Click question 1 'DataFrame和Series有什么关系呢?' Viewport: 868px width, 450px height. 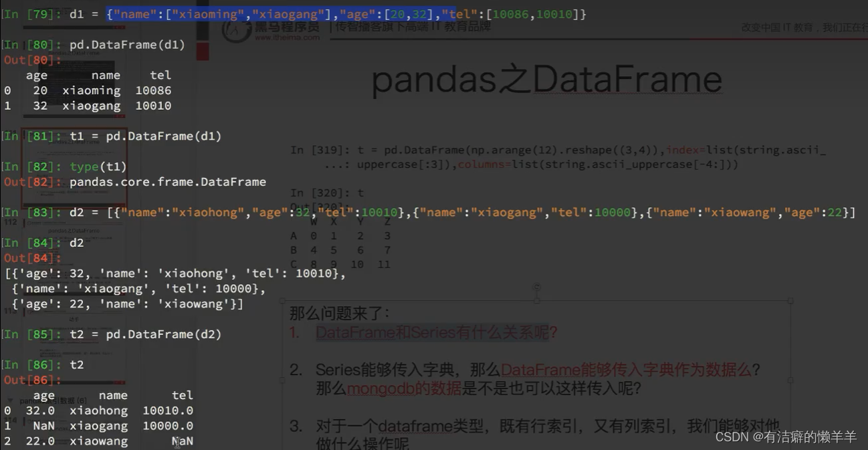(437, 332)
